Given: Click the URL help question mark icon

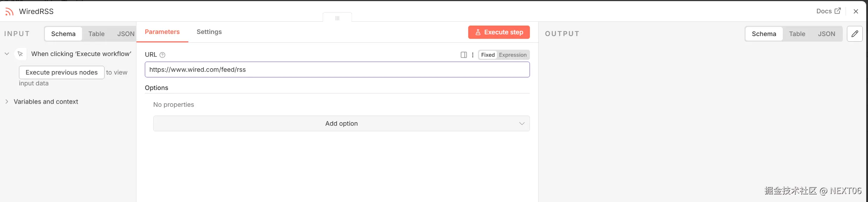Looking at the screenshot, I should pyautogui.click(x=162, y=55).
